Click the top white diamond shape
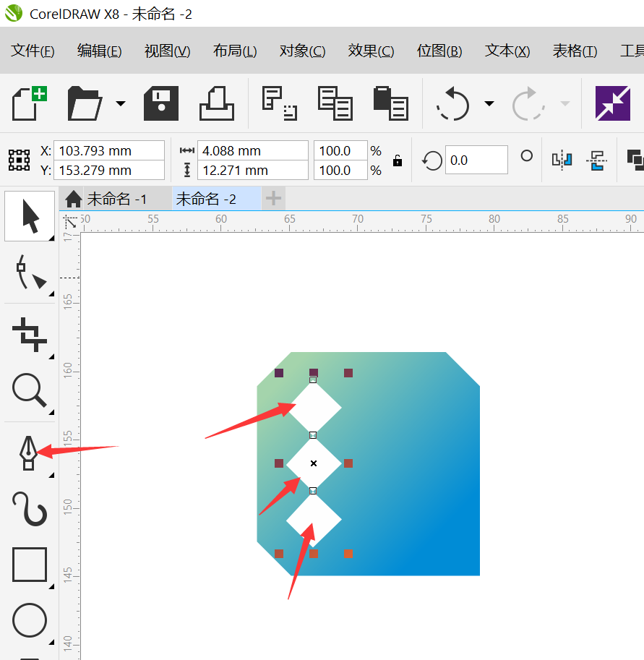Screen dimensions: 644x660 pos(314,408)
